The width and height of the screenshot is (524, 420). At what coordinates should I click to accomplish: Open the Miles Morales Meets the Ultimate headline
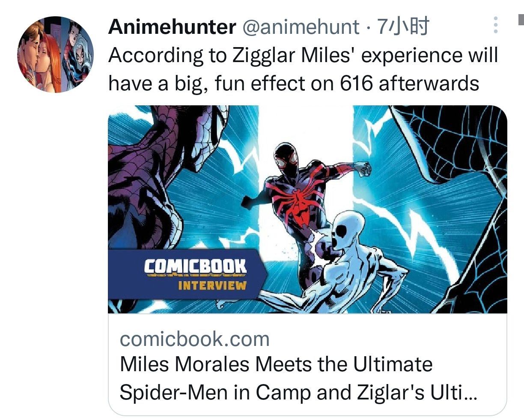tap(277, 364)
